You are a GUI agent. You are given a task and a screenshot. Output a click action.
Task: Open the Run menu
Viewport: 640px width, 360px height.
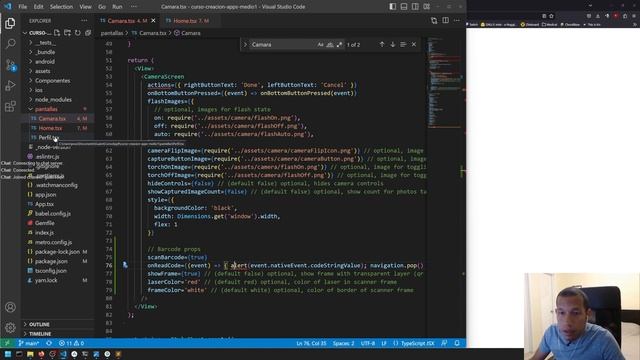tap(117, 7)
